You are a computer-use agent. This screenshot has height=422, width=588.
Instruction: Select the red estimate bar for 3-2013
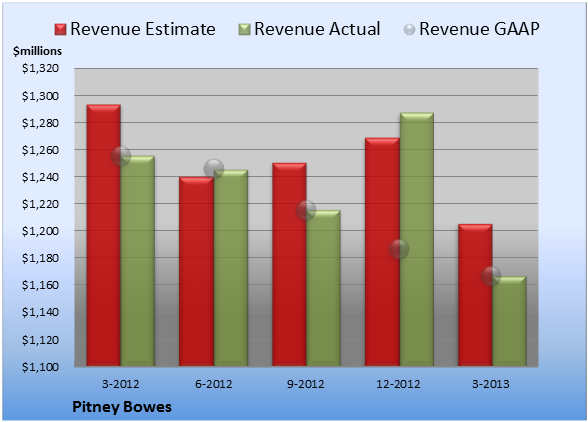[x=475, y=295]
